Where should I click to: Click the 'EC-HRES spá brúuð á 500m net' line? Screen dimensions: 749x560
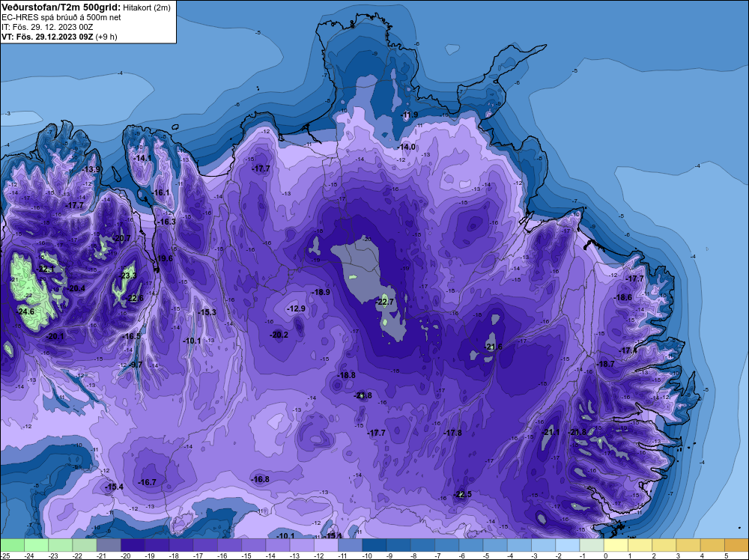pyautogui.click(x=61, y=17)
